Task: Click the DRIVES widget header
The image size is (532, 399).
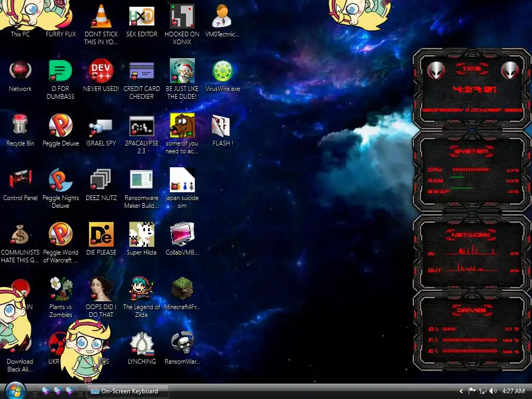Action: click(x=472, y=310)
